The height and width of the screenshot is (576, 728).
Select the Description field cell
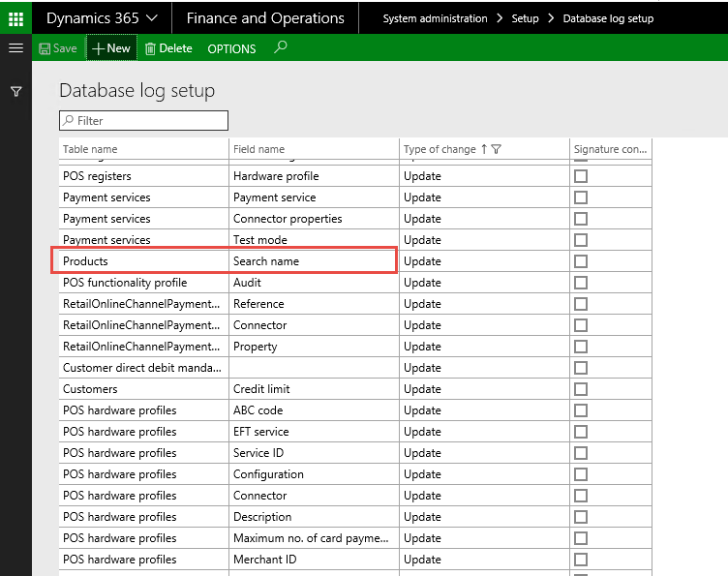pos(314,517)
